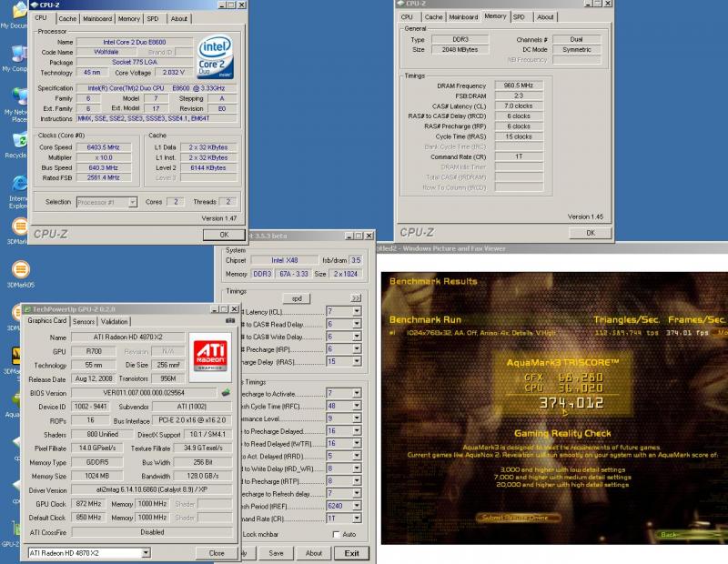
Task: Click Back button in AquaMark3 results
Action: [669, 535]
